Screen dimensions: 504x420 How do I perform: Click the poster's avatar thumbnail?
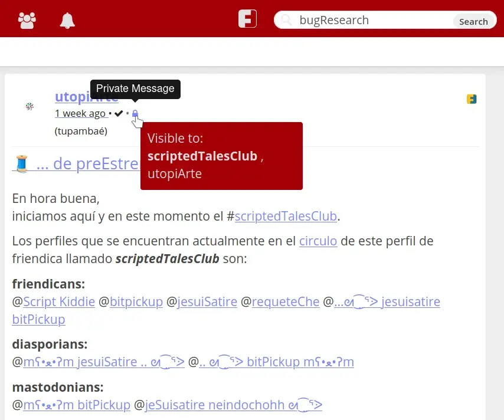click(x=28, y=106)
